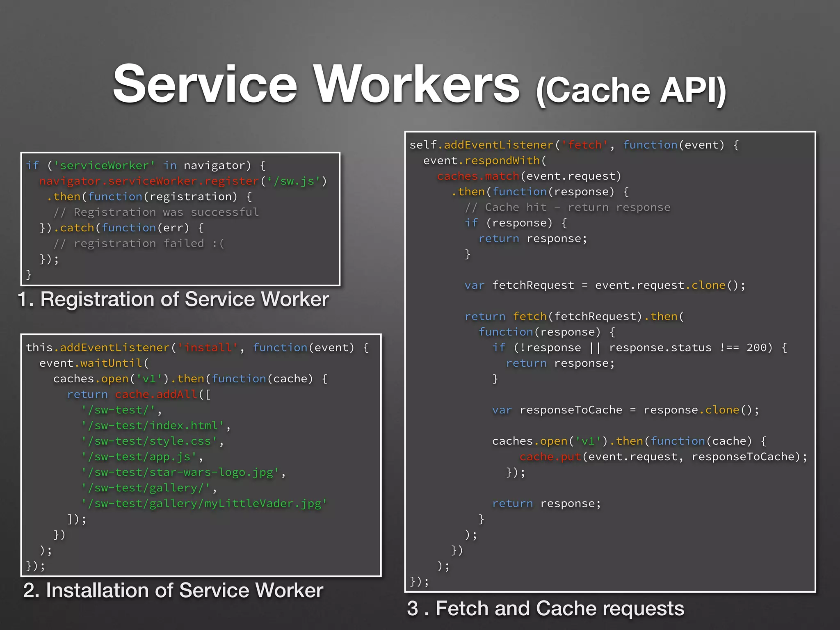
Task: Click the "'/sw-test/style.css'," string
Action: point(153,441)
